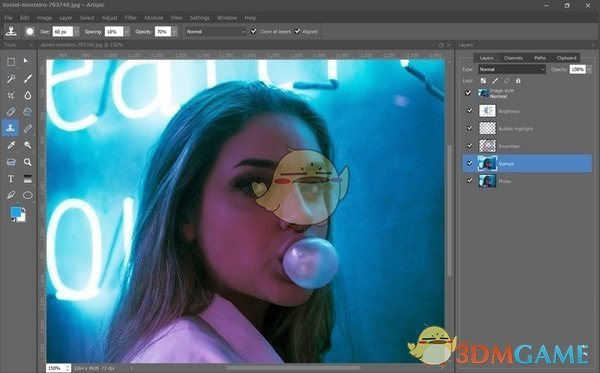Click the Spacing input field
Screen dimensions: 600x373
tap(114, 31)
